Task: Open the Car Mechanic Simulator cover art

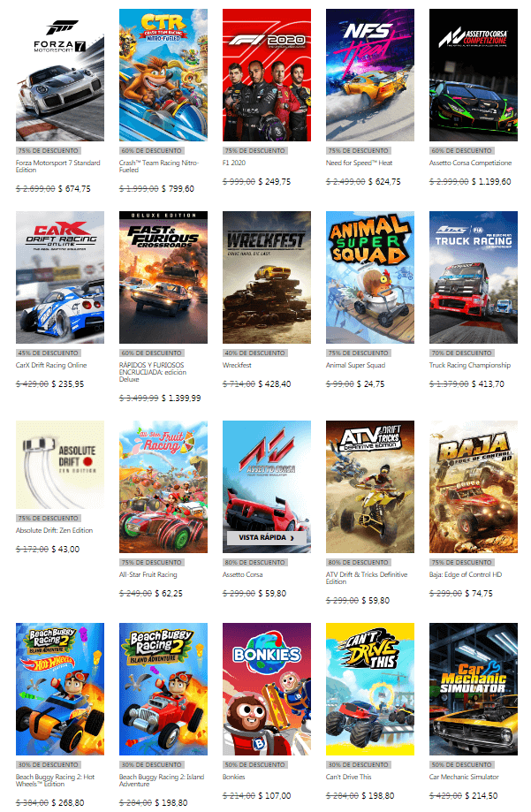Action: coord(474,689)
